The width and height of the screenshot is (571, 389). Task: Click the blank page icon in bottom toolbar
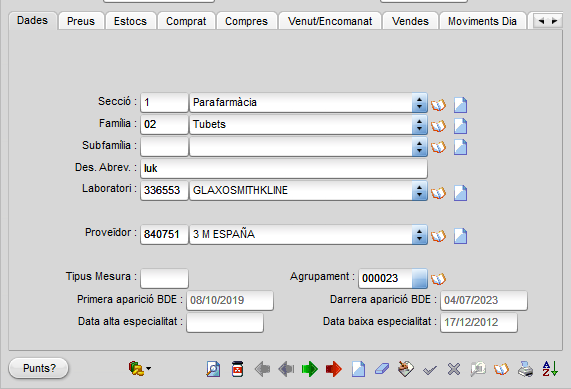[358, 369]
